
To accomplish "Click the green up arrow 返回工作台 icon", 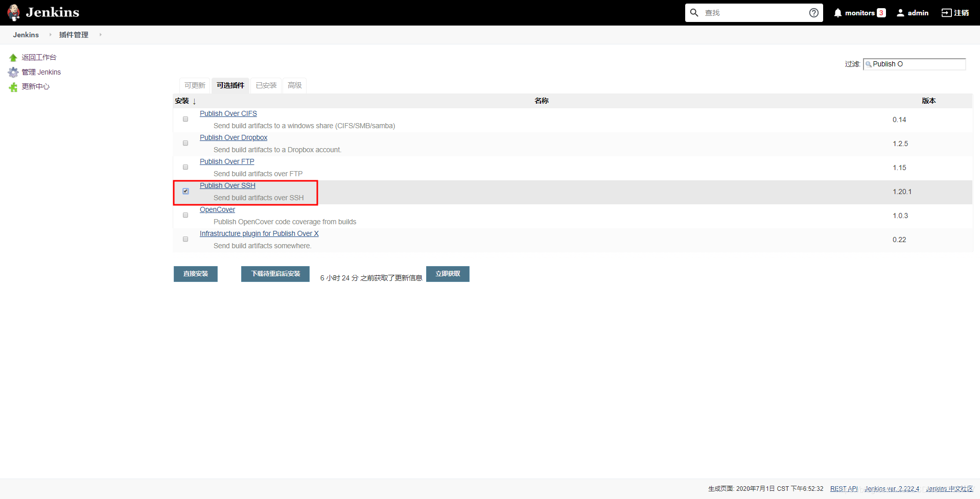I will click(13, 58).
